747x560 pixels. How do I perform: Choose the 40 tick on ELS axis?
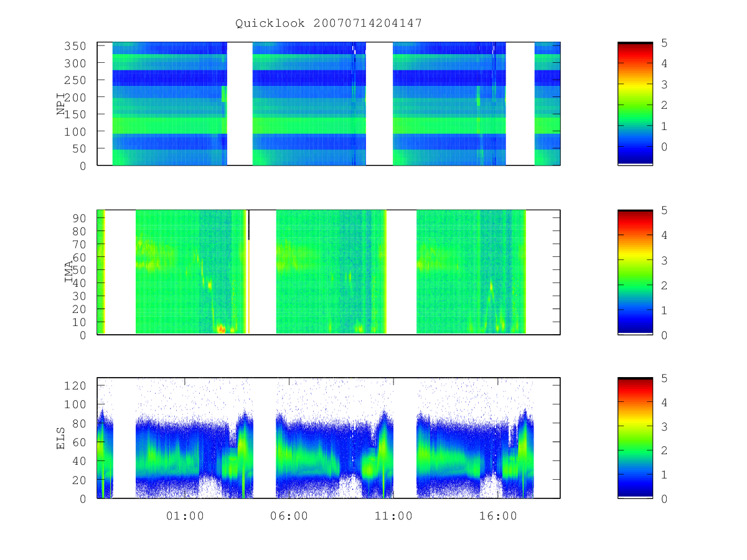pos(79,461)
